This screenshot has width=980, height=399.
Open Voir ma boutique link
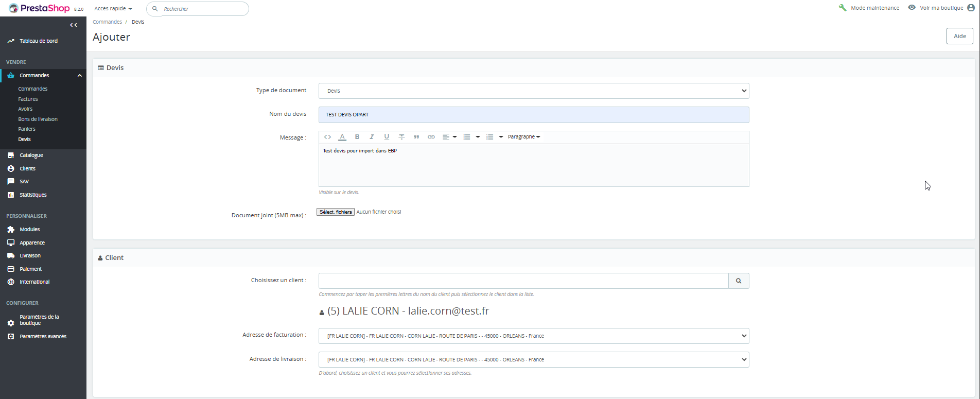click(x=941, y=8)
